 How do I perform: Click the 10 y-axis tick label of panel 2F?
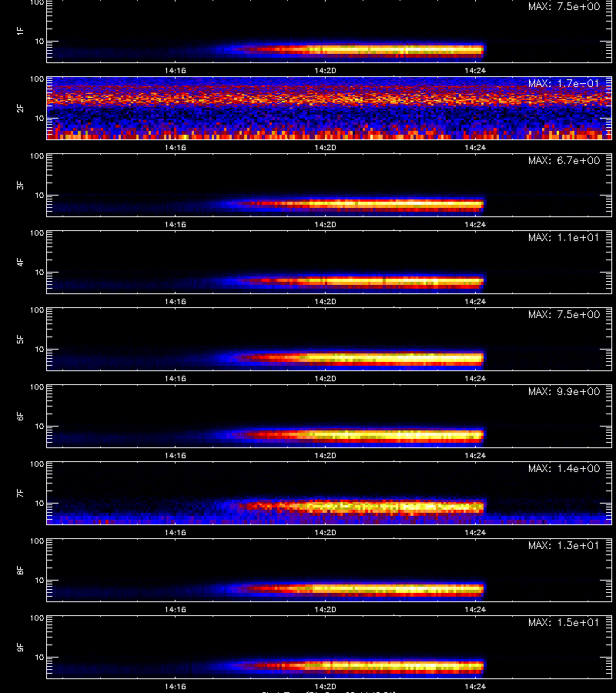[39, 119]
